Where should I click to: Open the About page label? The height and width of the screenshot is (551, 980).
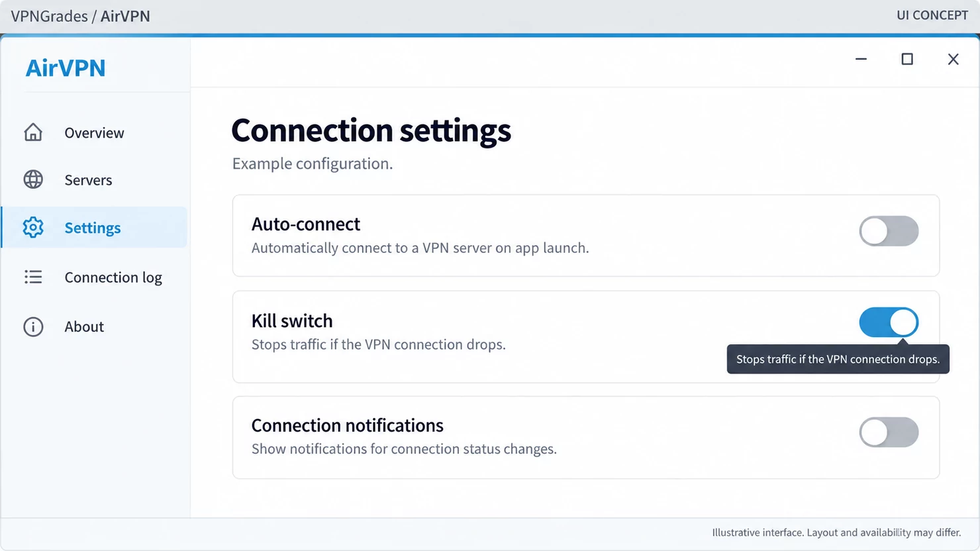pyautogui.click(x=84, y=326)
